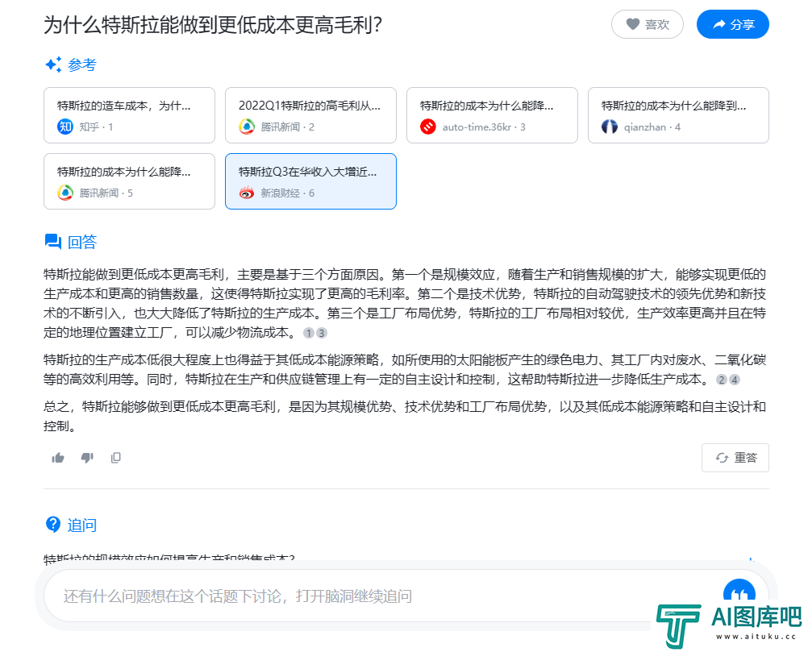Click the 重答 regenerate button
812x652 pixels.
(x=735, y=458)
